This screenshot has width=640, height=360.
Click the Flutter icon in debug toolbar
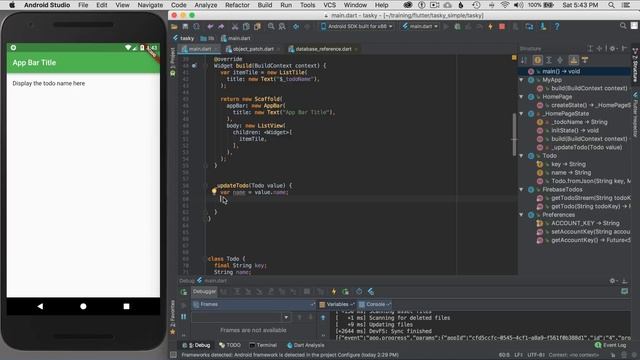(371, 291)
